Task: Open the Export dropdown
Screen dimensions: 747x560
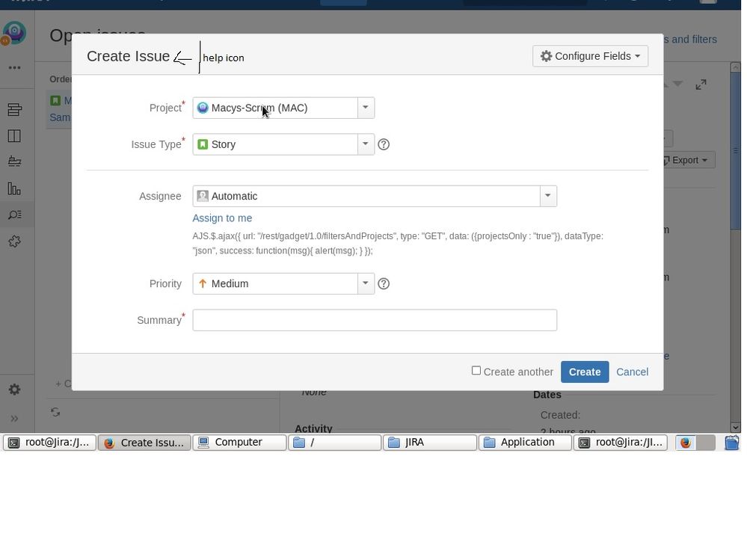Action: click(684, 159)
